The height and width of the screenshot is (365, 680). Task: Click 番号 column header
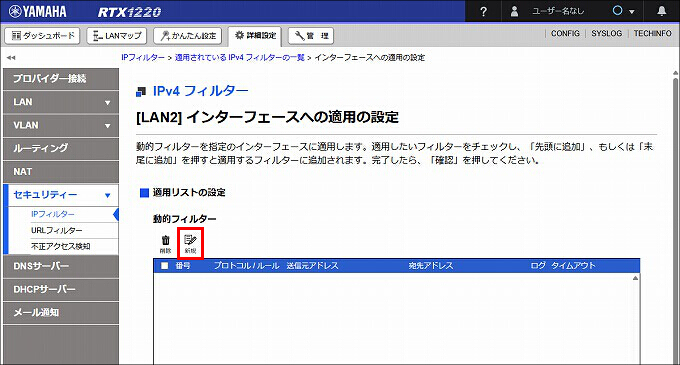click(x=183, y=266)
